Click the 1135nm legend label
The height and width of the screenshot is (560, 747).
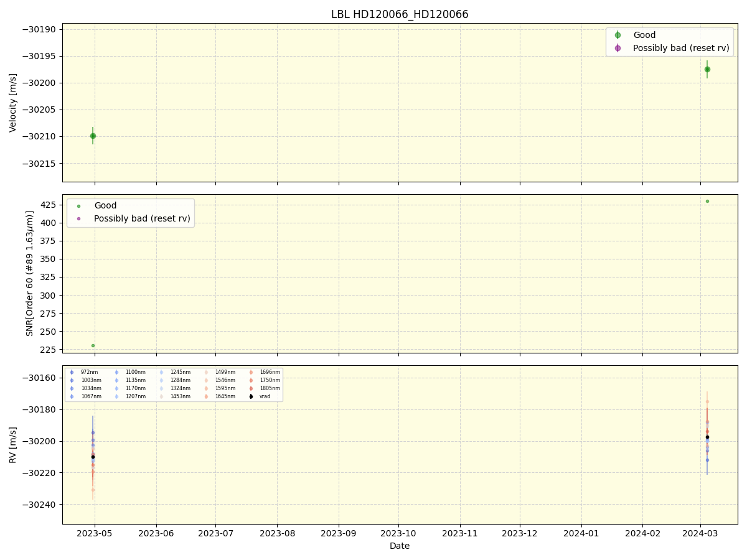click(136, 380)
